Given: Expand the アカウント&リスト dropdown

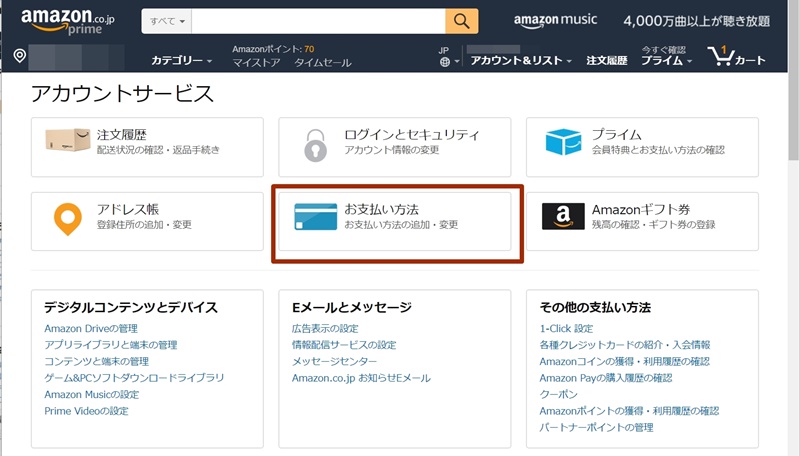Looking at the screenshot, I should [520, 61].
